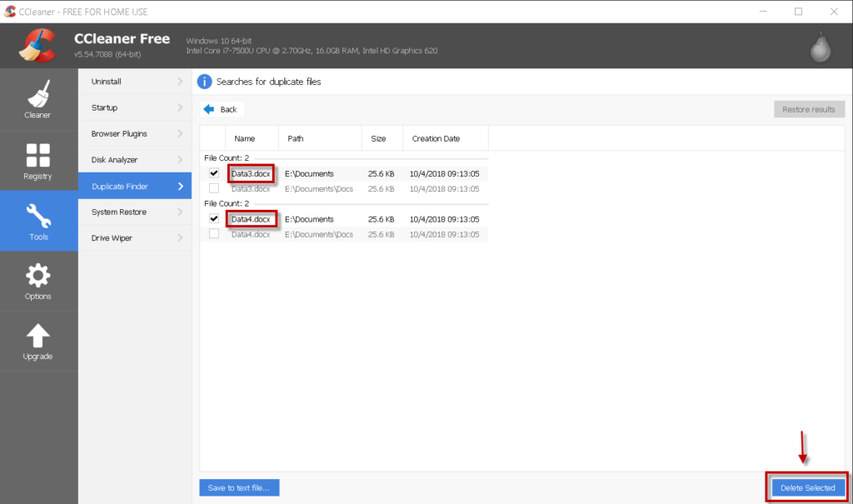Select Duplicate Finder menu item
This screenshot has width=853, height=504.
135,186
